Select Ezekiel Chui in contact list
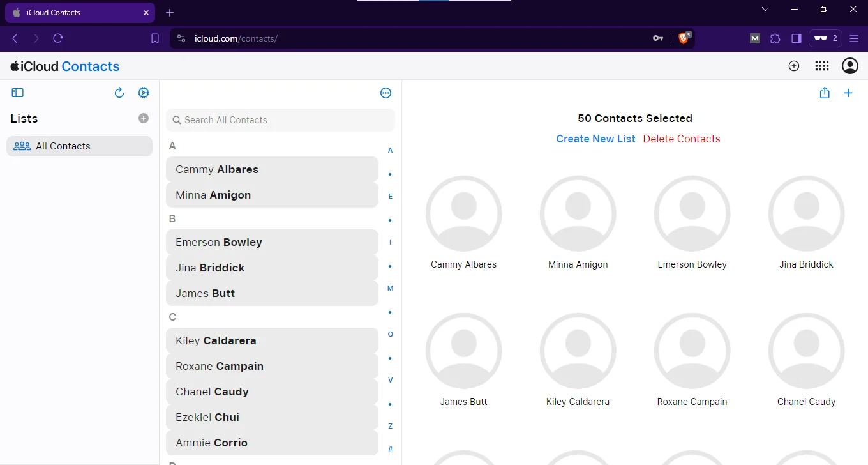 (x=272, y=417)
